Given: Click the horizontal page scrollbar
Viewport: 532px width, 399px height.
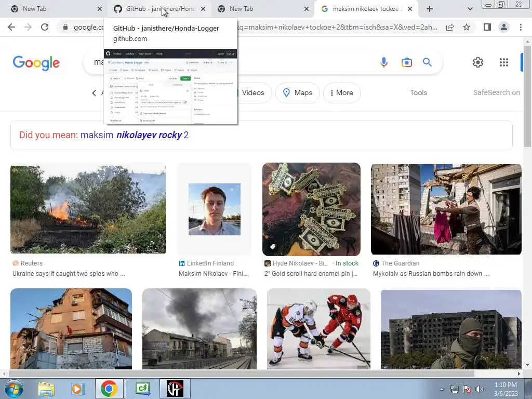Looking at the screenshot, I should (241, 374).
